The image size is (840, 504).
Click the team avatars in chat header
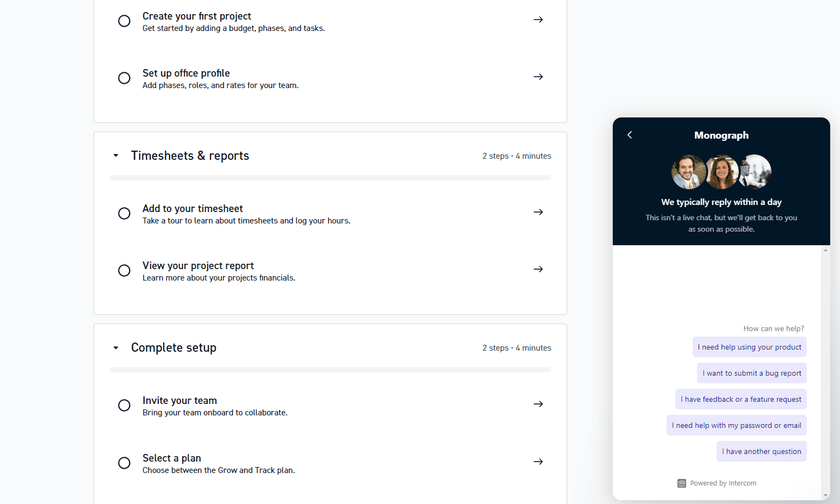click(721, 172)
